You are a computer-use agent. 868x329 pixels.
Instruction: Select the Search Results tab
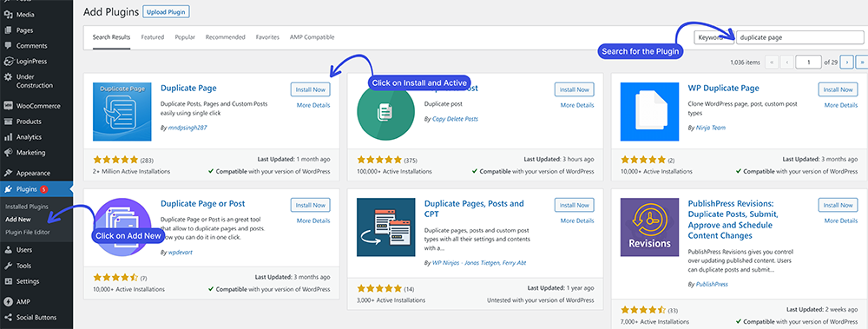[x=111, y=37]
